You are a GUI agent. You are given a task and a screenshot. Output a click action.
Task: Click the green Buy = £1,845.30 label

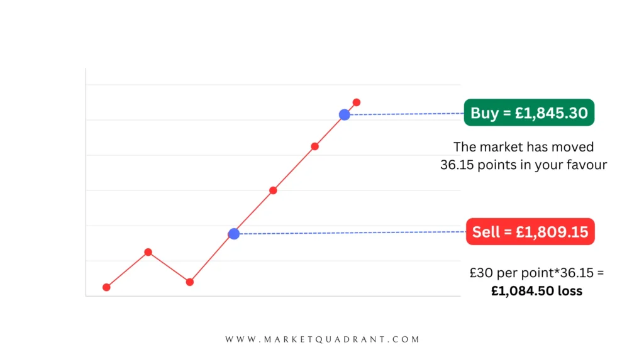(x=529, y=112)
